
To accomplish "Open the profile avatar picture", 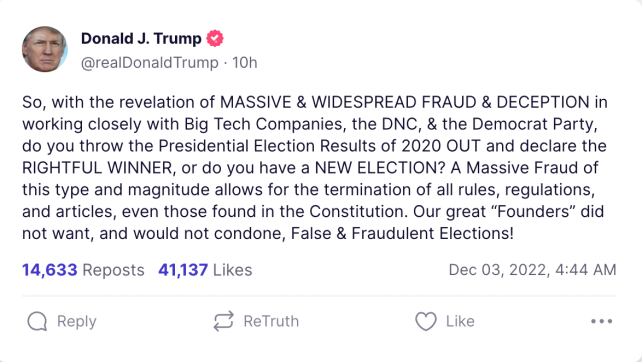I will point(45,49).
